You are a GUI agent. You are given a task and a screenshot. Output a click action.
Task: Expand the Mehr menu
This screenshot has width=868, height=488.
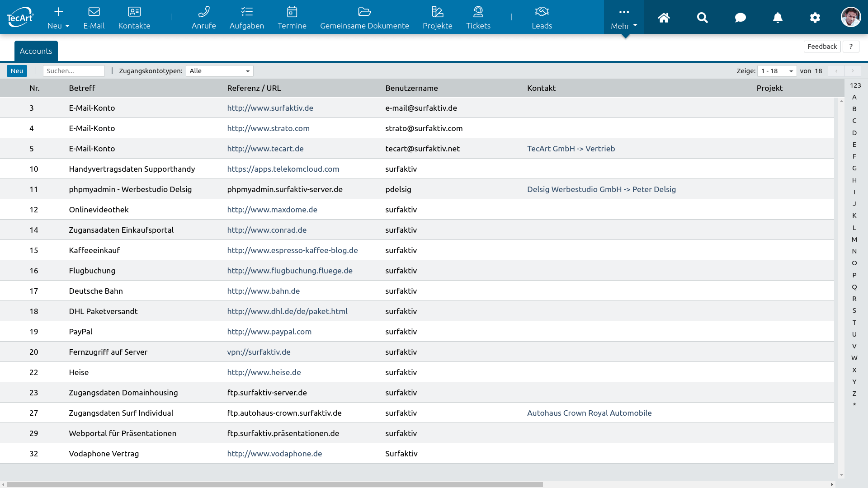coord(624,18)
